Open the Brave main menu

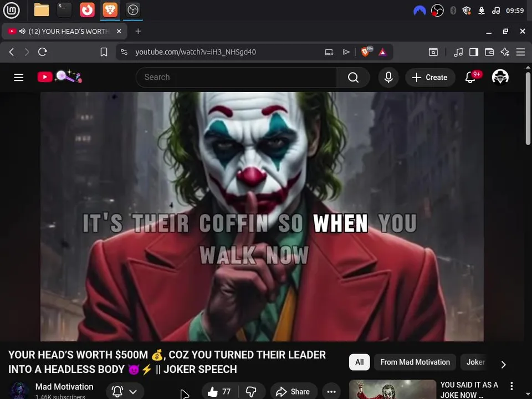[520, 52]
